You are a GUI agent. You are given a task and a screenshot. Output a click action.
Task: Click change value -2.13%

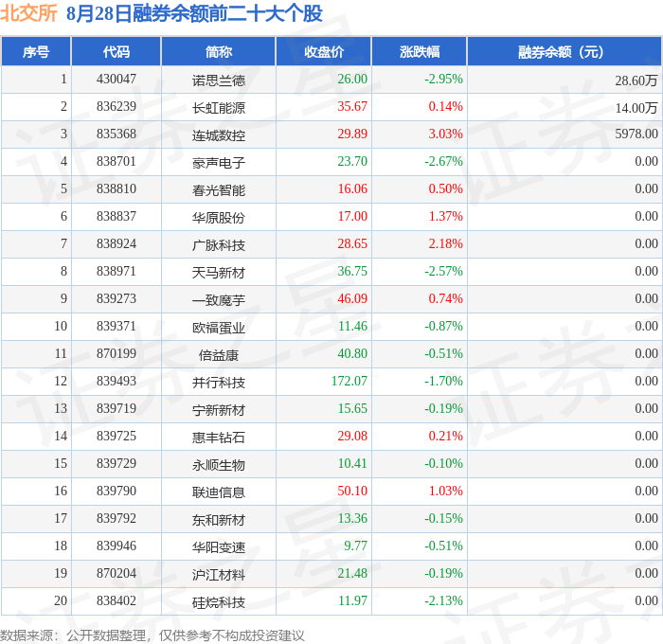[443, 601]
